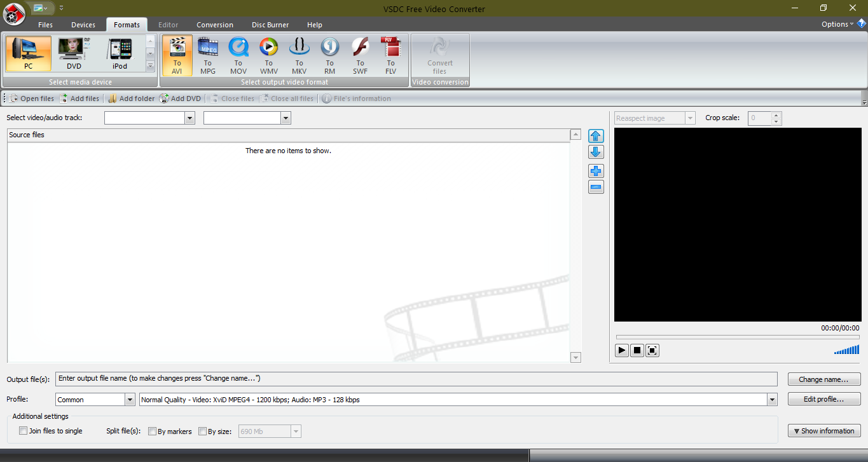Adjust the blue volume level slider
The width and height of the screenshot is (868, 462).
[846, 350]
